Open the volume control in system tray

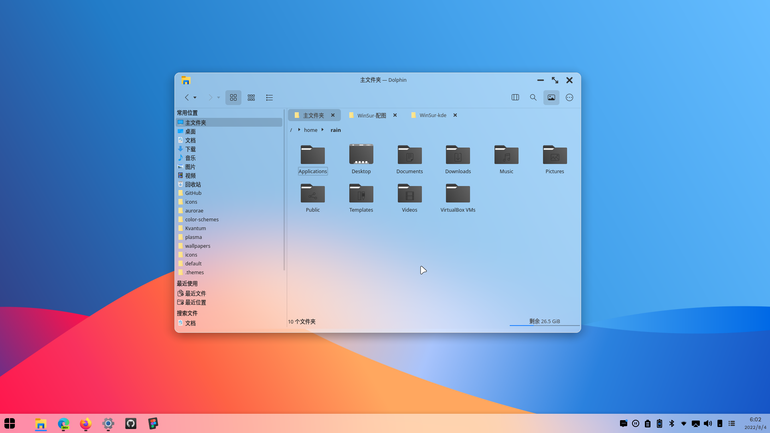tap(708, 423)
